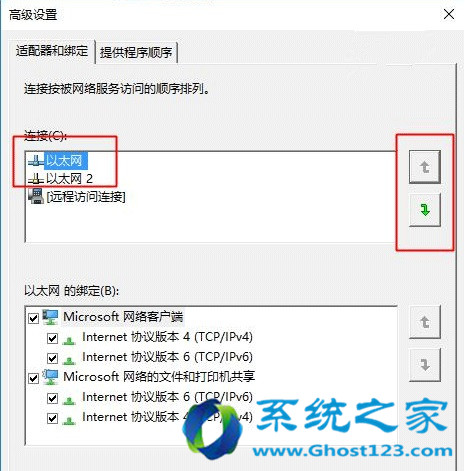This screenshot has width=465, height=471.
Task: Click the 远程访问连接 modem icon
Action: (x=36, y=196)
